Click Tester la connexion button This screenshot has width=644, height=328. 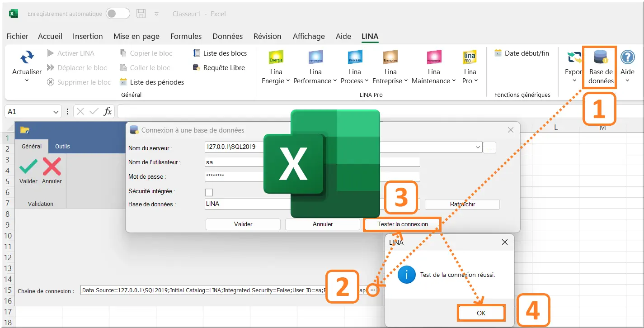coord(402,224)
